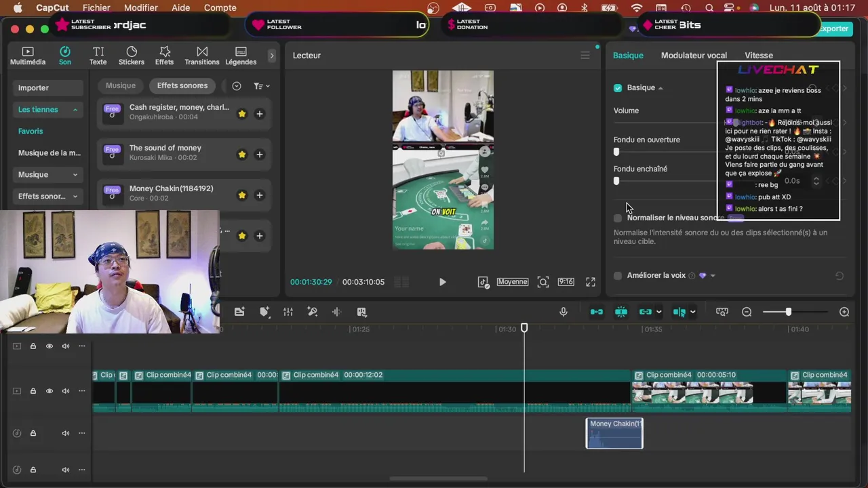Click the crop focus icon in player
This screenshot has height=488, width=868.
[543, 282]
